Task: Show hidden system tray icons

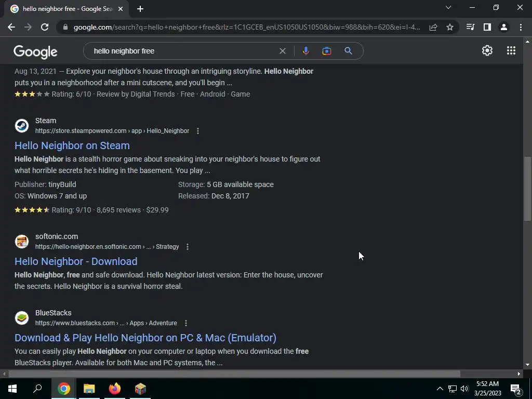Action: [440, 389]
